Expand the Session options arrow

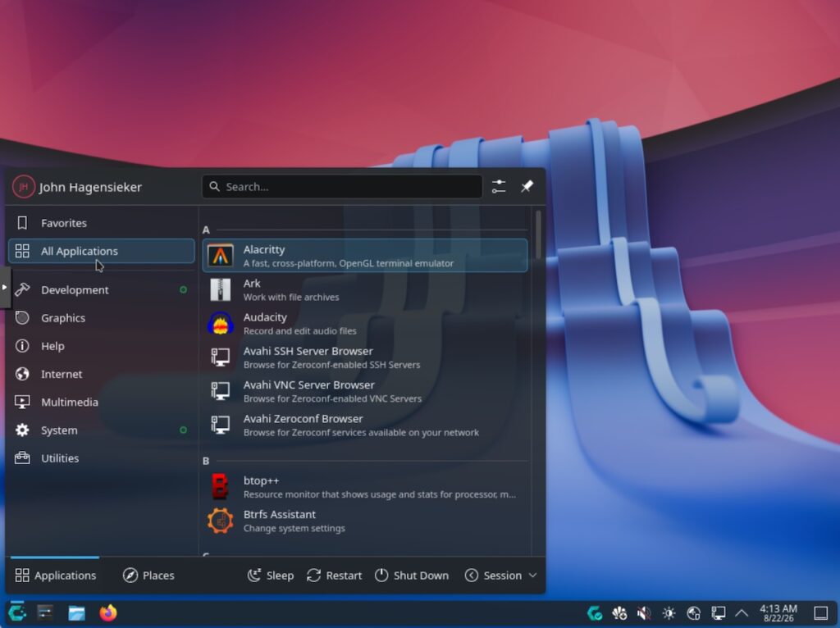(532, 575)
